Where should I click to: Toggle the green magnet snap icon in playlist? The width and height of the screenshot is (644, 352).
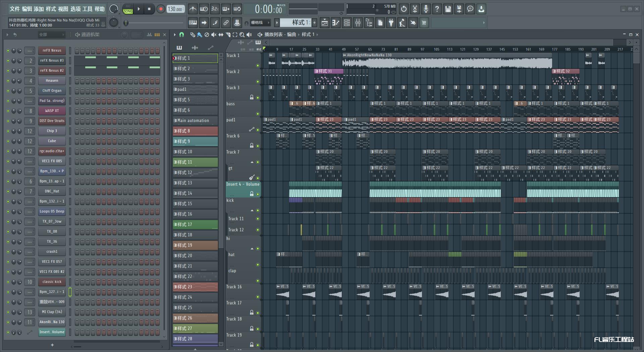click(x=181, y=35)
